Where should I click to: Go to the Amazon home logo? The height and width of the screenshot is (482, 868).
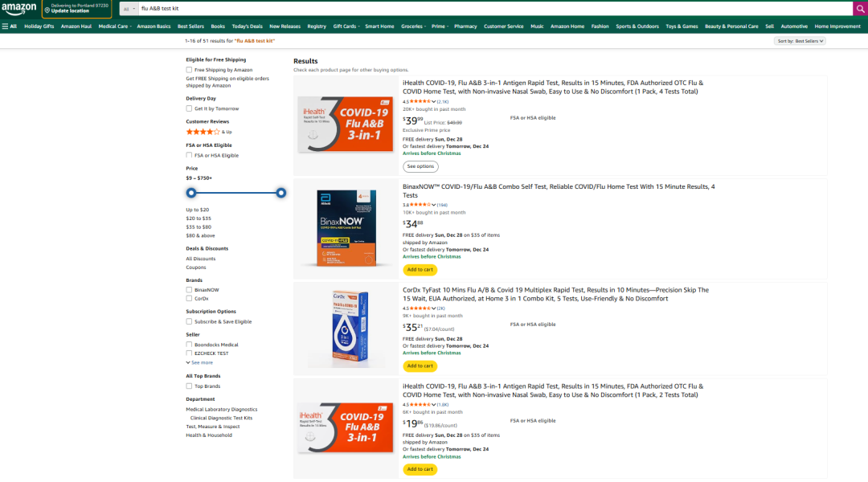click(20, 8)
